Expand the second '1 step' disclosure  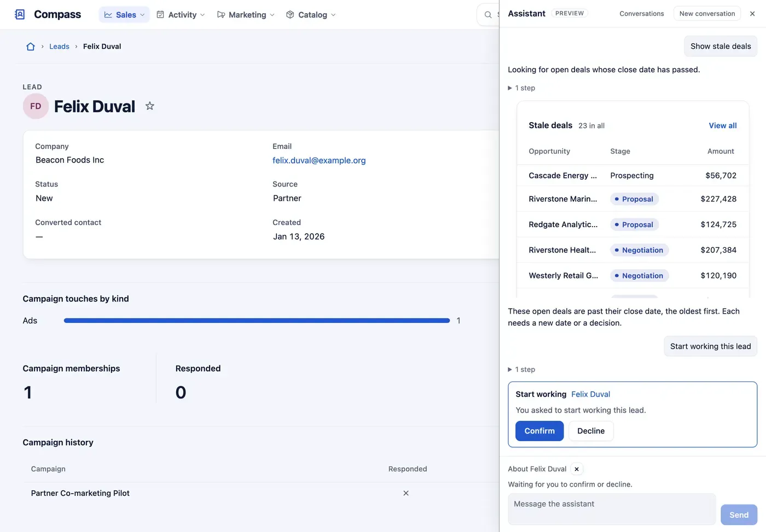(x=521, y=369)
